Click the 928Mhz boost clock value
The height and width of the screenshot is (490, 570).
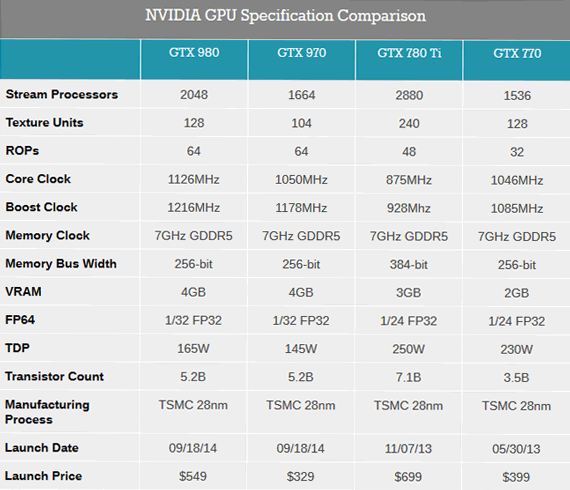point(409,209)
